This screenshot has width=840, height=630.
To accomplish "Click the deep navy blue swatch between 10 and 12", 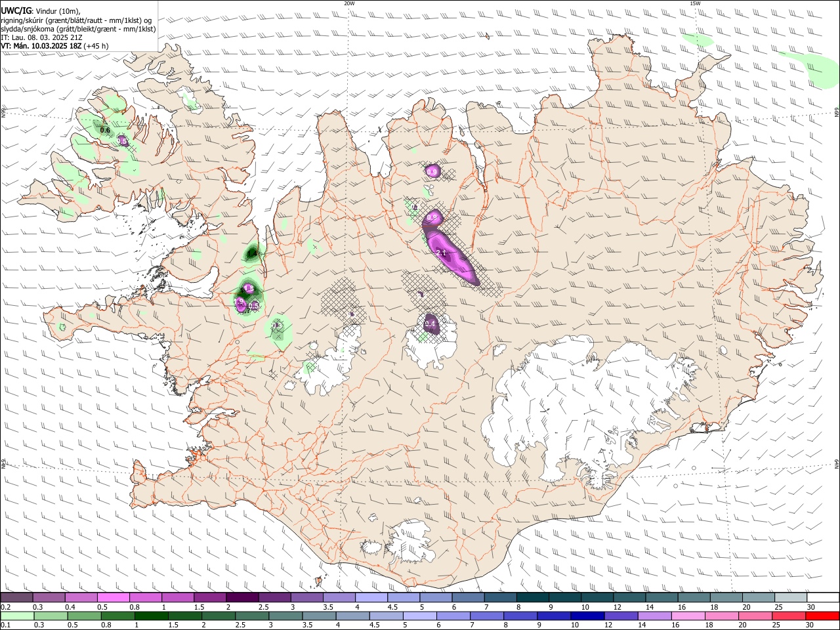I will click(x=587, y=616).
